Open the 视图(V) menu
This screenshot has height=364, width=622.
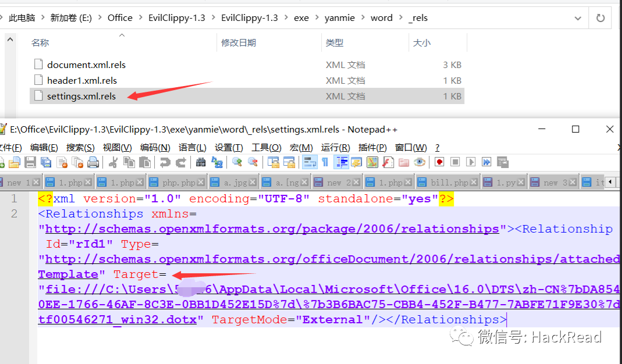click(117, 148)
